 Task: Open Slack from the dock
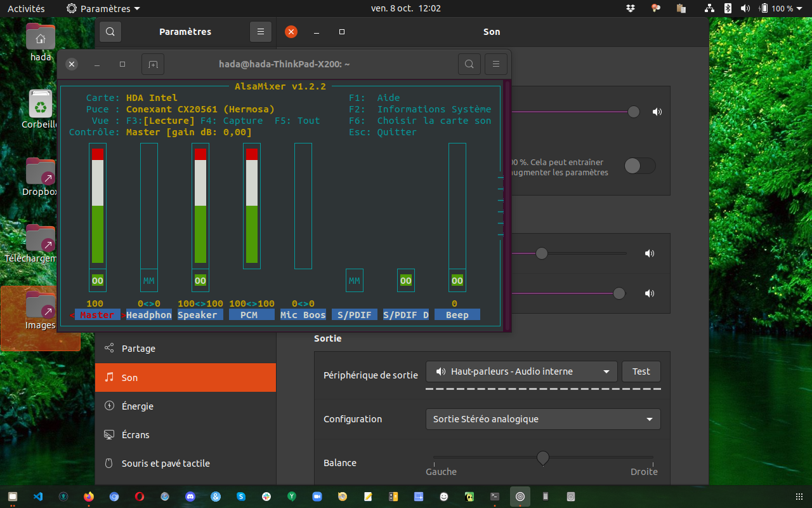(x=266, y=497)
